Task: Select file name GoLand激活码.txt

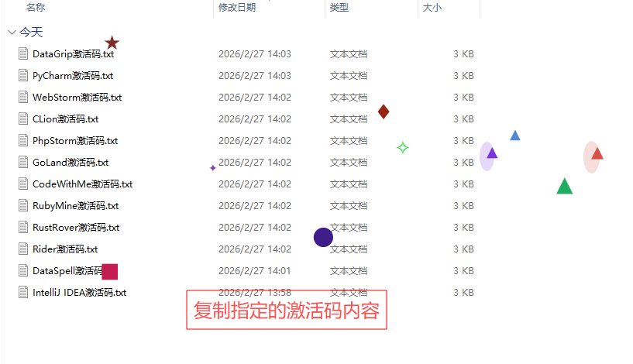Action: 71,163
